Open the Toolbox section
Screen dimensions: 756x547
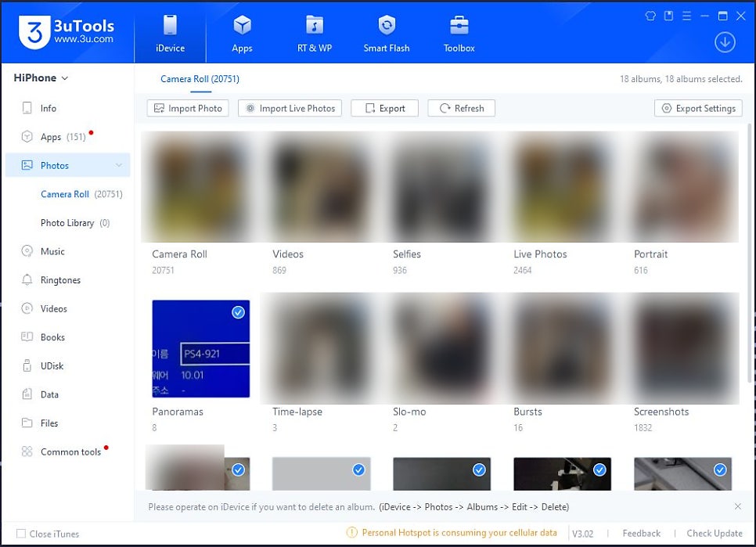(x=459, y=33)
